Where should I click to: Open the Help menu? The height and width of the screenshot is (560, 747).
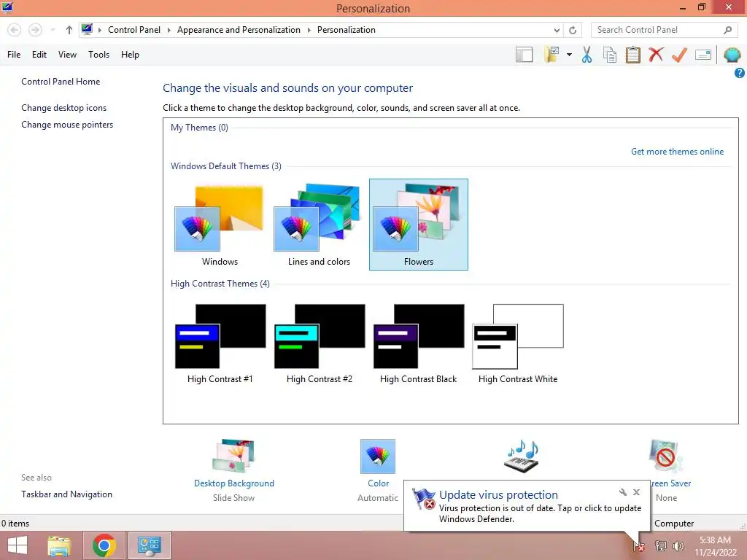coord(130,55)
